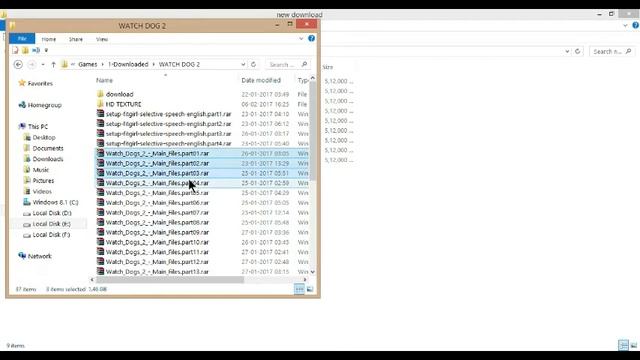
Task: Refresh the new download window
Action: tap(577, 51)
